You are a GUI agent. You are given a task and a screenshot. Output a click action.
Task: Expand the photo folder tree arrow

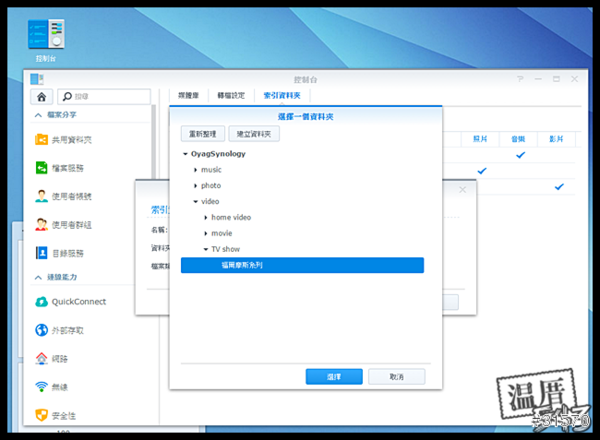(x=195, y=186)
